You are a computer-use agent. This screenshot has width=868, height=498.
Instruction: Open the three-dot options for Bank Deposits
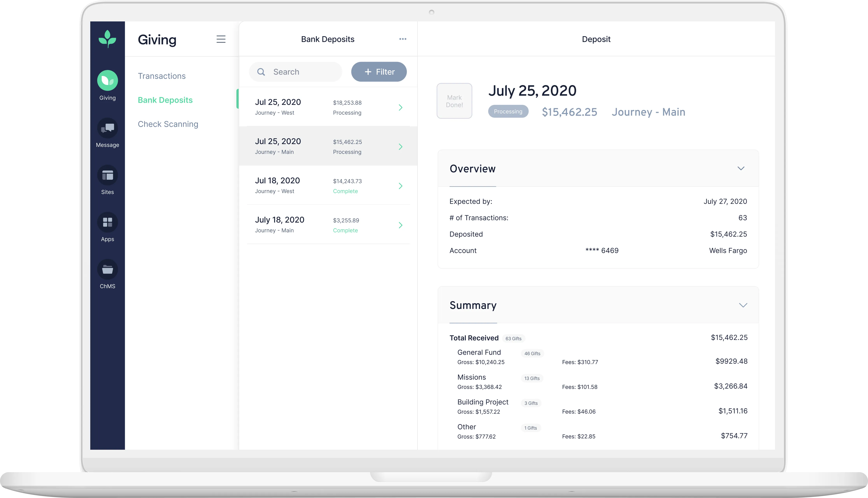coord(402,39)
